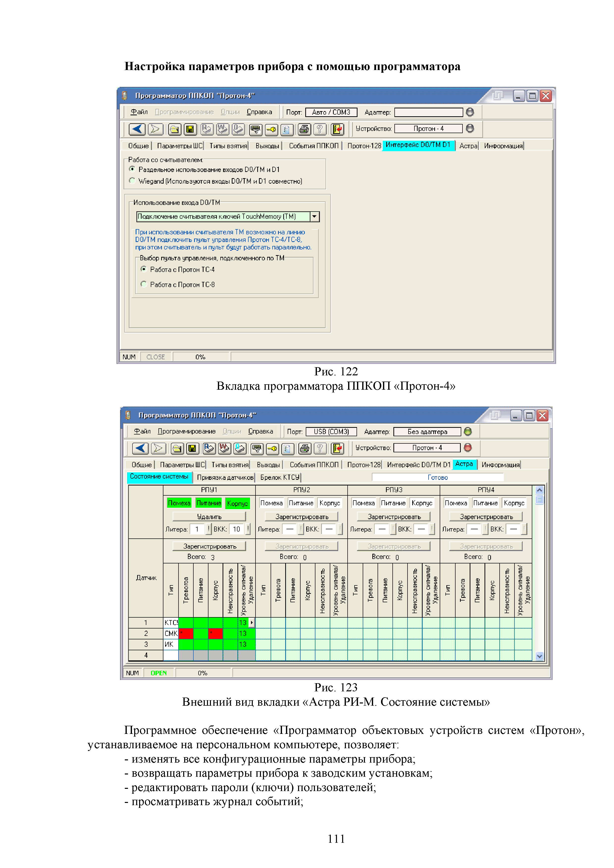The height and width of the screenshot is (868, 614).
Task: Click ВКК field value 10 under РПУ1
Action: (237, 529)
